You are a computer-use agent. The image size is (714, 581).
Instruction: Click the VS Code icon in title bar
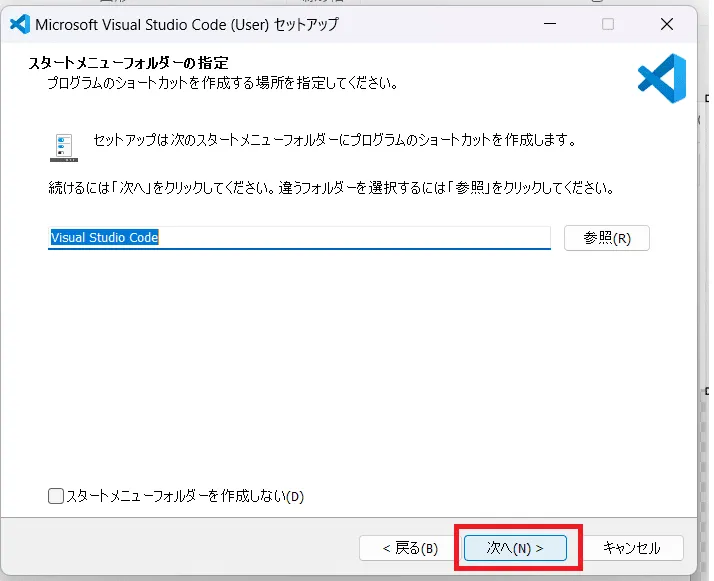pyautogui.click(x=20, y=24)
